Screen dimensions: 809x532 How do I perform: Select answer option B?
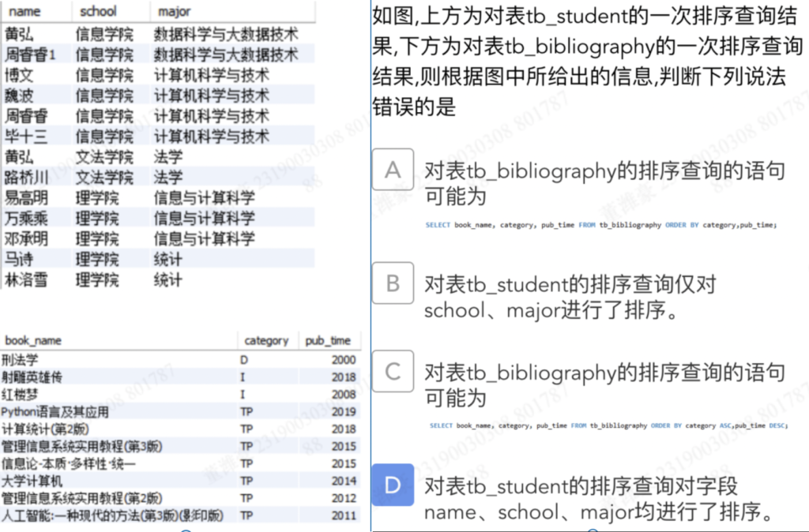click(393, 284)
